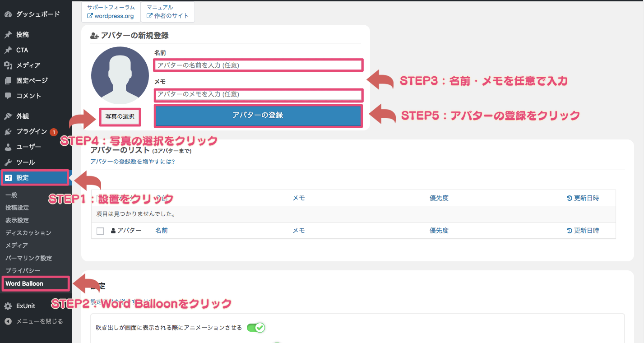Click the paintbrush icon beside 外観
This screenshot has height=343, width=644.
tap(8, 116)
